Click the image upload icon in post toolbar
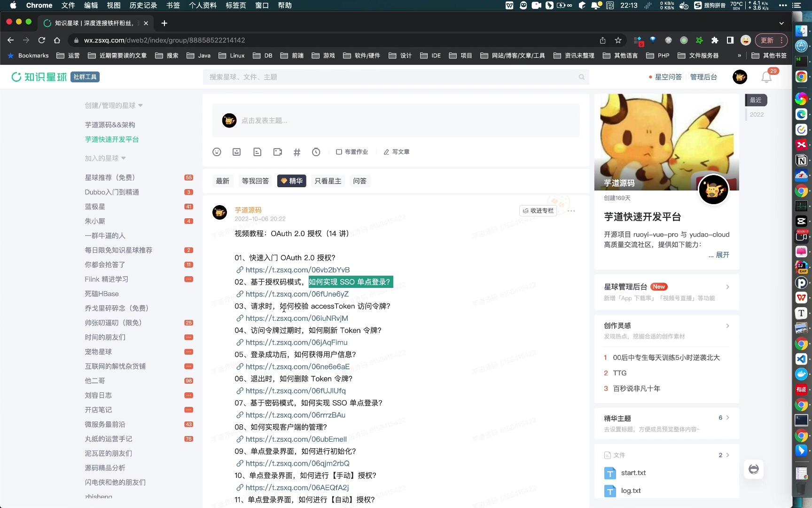This screenshot has width=812, height=508. pyautogui.click(x=237, y=152)
